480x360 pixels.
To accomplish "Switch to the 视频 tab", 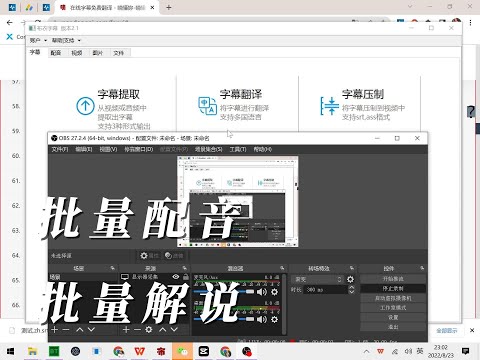I will pyautogui.click(x=77, y=53).
